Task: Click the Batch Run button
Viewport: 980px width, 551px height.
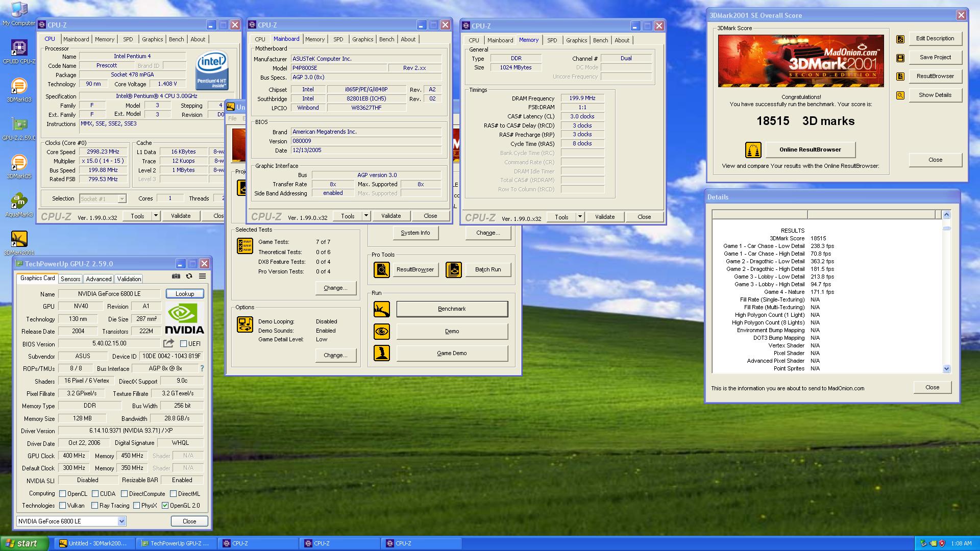Action: point(488,269)
